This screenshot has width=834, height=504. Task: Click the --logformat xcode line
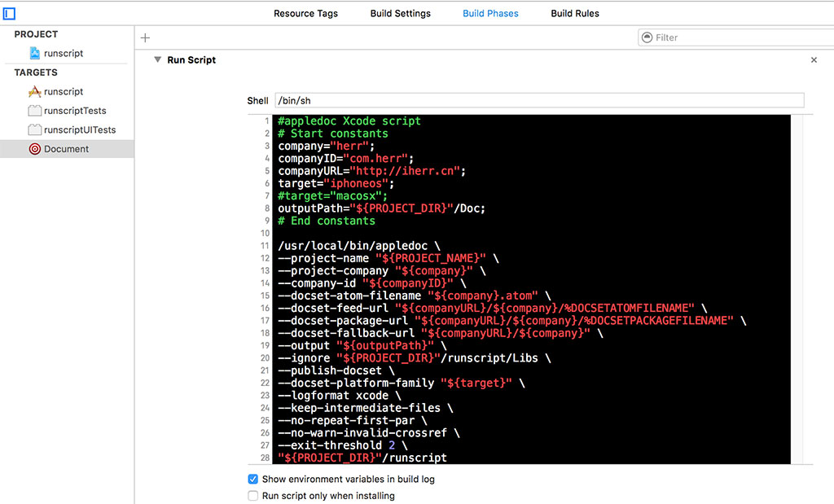pyautogui.click(x=340, y=396)
